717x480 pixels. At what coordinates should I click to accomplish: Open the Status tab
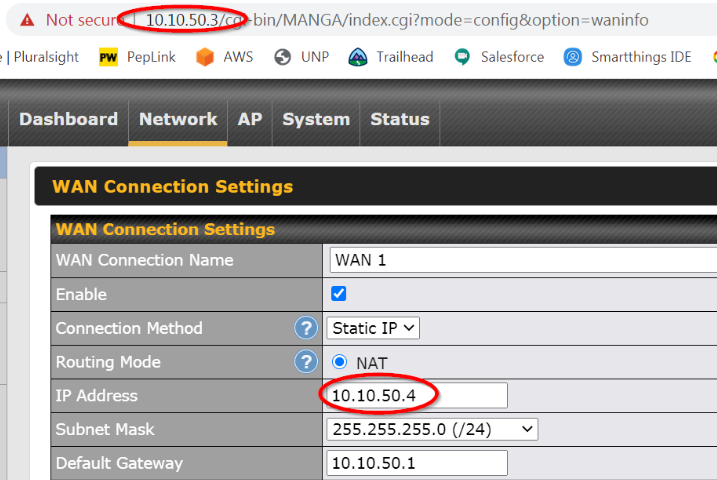click(x=399, y=119)
